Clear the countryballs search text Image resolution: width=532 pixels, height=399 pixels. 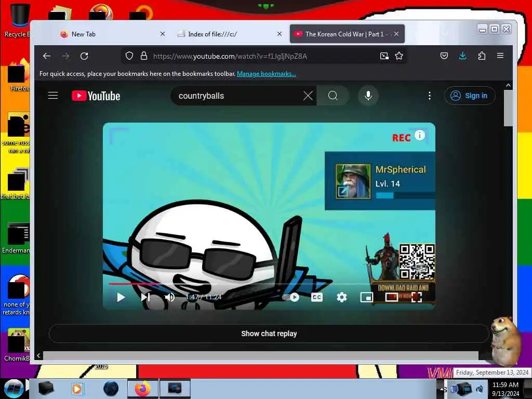(x=308, y=96)
